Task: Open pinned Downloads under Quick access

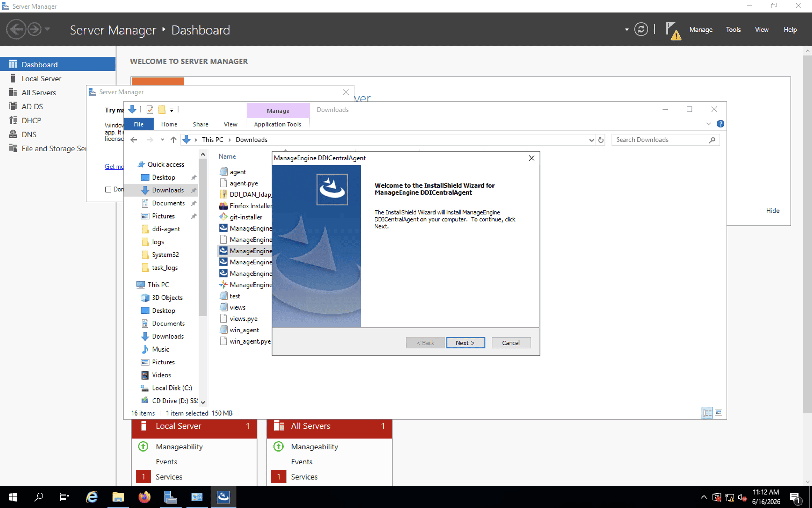Action: (x=168, y=190)
